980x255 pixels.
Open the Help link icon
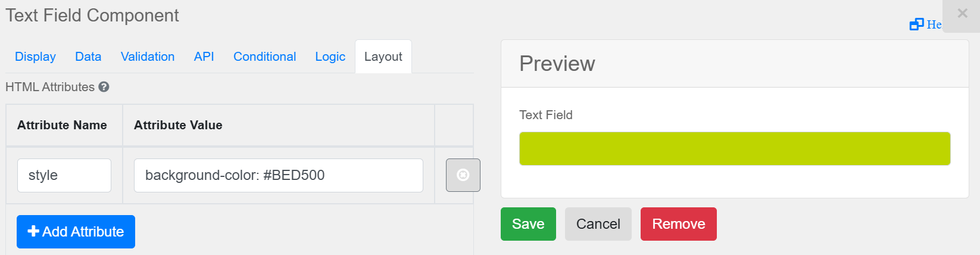tap(916, 24)
